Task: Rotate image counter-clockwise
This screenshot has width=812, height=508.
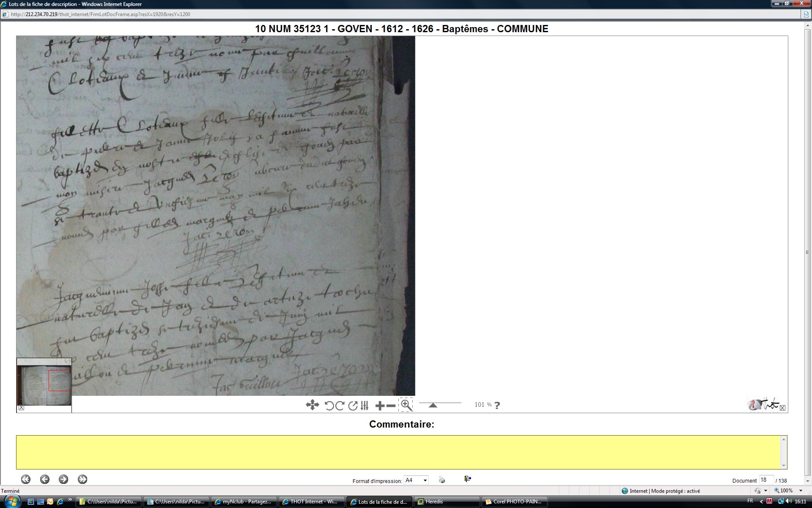Action: [329, 406]
